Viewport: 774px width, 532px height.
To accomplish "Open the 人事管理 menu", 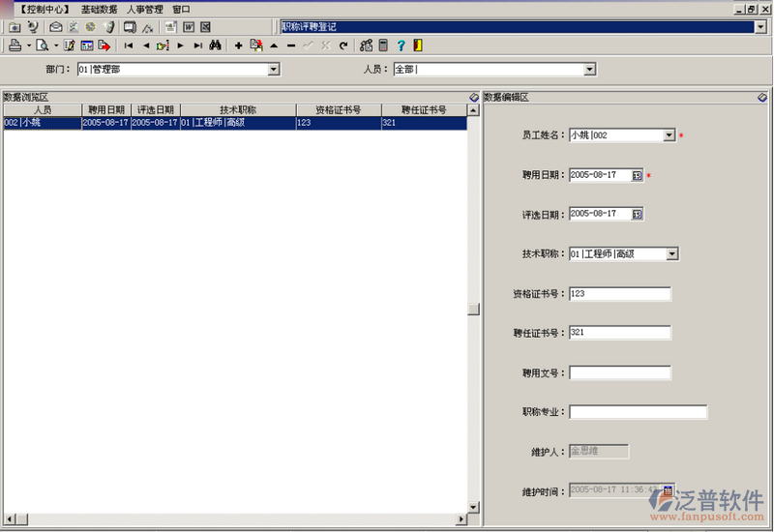I will (145, 9).
